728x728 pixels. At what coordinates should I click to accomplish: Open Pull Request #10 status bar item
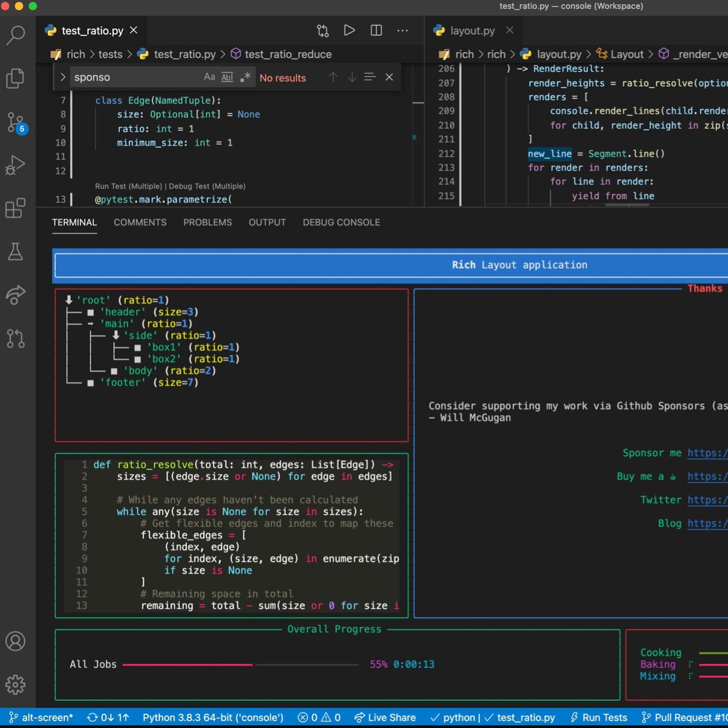[x=684, y=718]
